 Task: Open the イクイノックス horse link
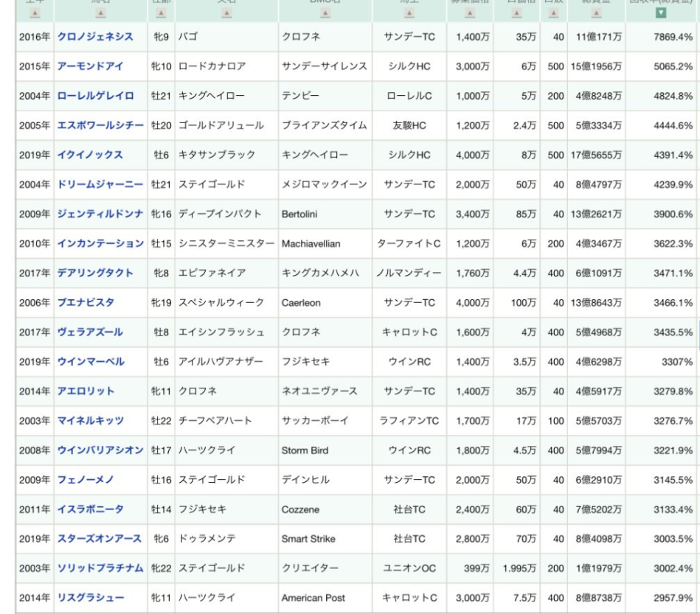coord(90,155)
